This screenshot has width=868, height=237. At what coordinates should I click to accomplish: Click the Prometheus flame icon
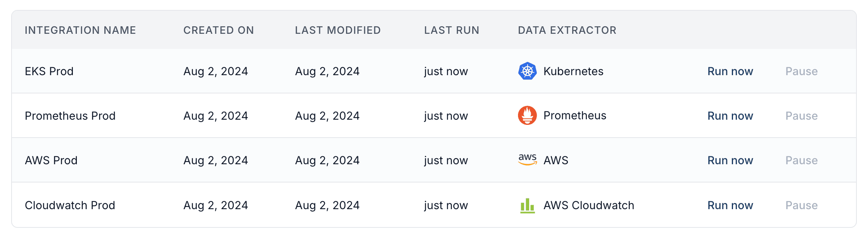click(527, 116)
